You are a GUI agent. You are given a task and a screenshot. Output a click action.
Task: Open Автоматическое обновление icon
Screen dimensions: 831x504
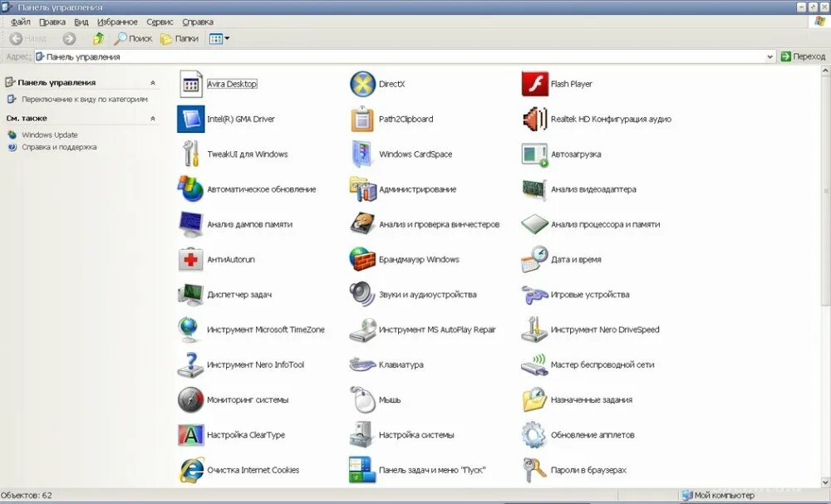coord(191,189)
